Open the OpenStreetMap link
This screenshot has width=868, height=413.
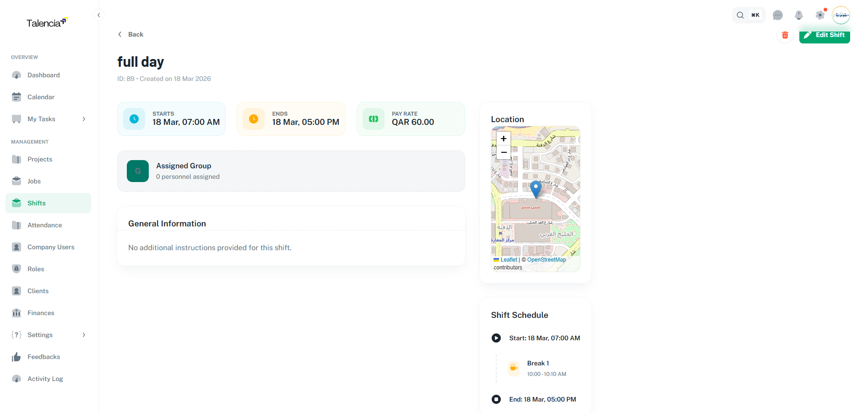(546, 259)
